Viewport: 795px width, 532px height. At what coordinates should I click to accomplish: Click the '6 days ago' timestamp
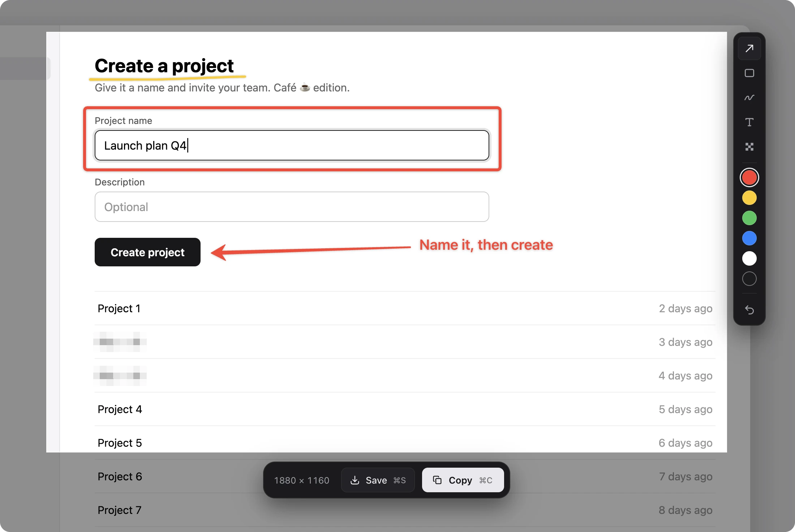686,443
